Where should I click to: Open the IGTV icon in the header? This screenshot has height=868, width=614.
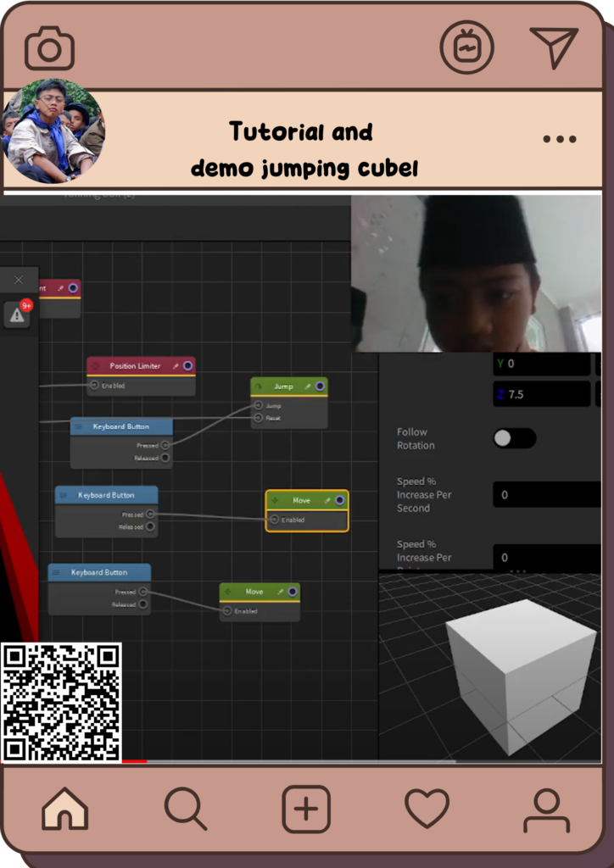click(466, 47)
